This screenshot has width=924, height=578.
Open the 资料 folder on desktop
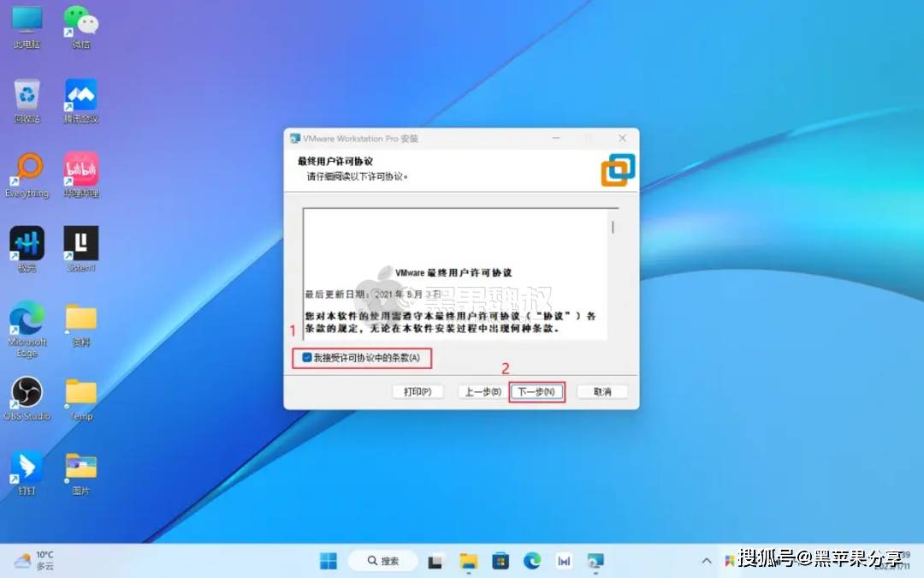pos(80,325)
